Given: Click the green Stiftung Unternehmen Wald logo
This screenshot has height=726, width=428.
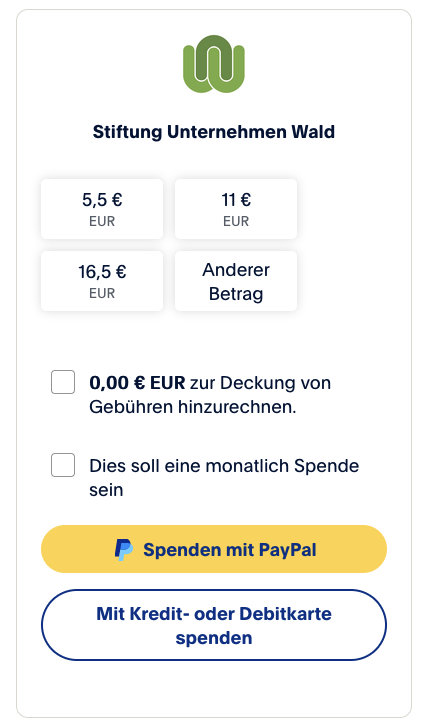Looking at the screenshot, I should (x=214, y=64).
